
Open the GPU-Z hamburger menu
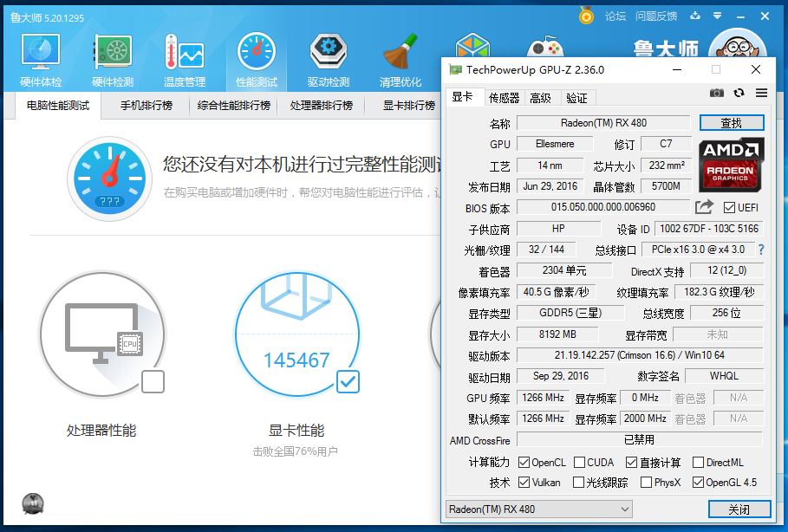pyautogui.click(x=761, y=93)
